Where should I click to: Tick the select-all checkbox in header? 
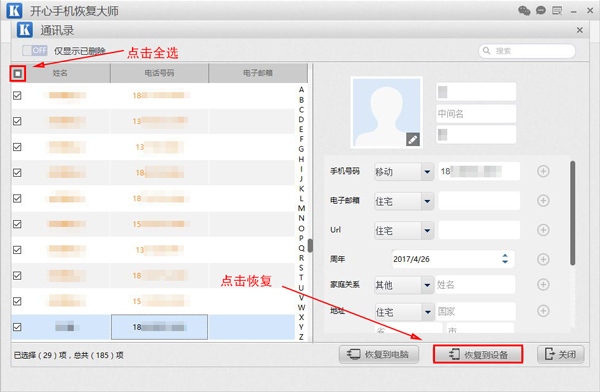tap(18, 73)
